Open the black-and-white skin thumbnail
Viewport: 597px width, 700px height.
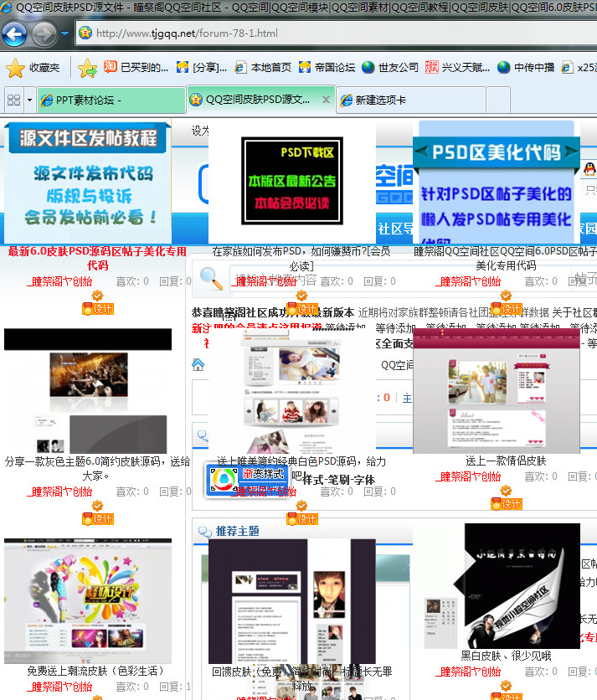(x=497, y=586)
